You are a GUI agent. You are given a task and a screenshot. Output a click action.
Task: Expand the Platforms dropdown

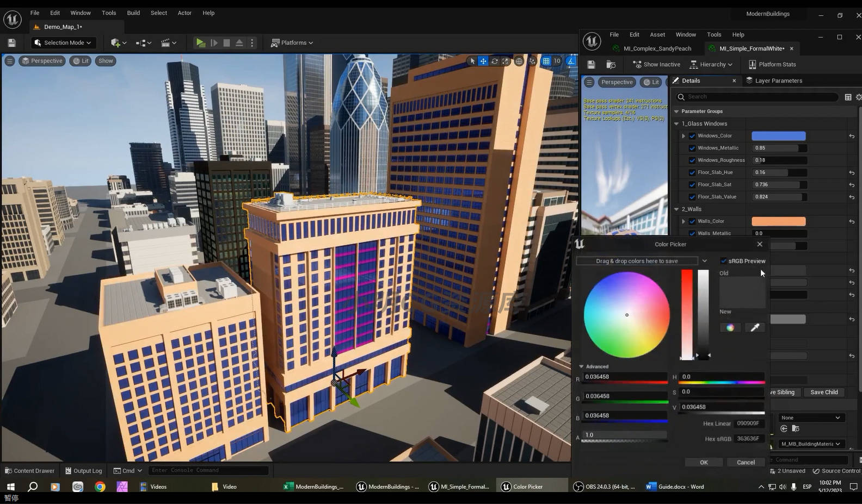tap(293, 43)
